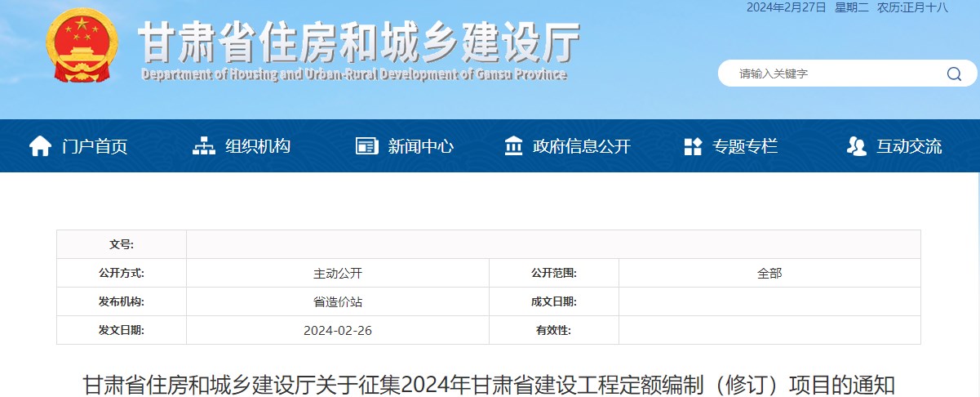
Task: Click the 省造价站 publishing agency cell
Action: click(338, 301)
